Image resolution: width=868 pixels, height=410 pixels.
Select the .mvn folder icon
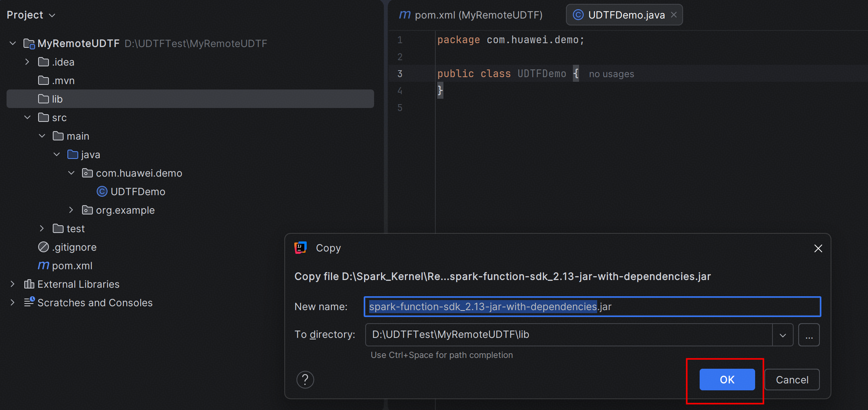tap(44, 80)
